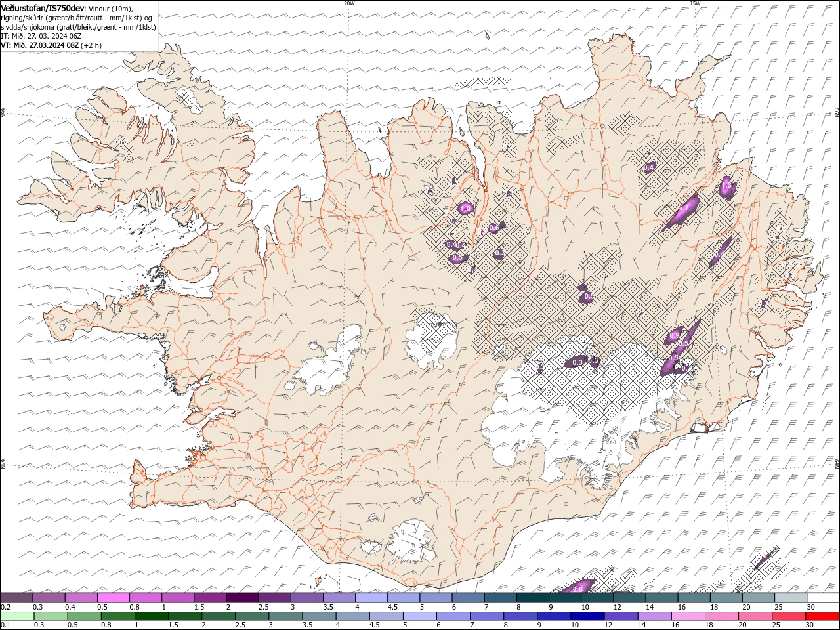Click the 20W longitude label
The width and height of the screenshot is (840, 630).
[349, 3]
